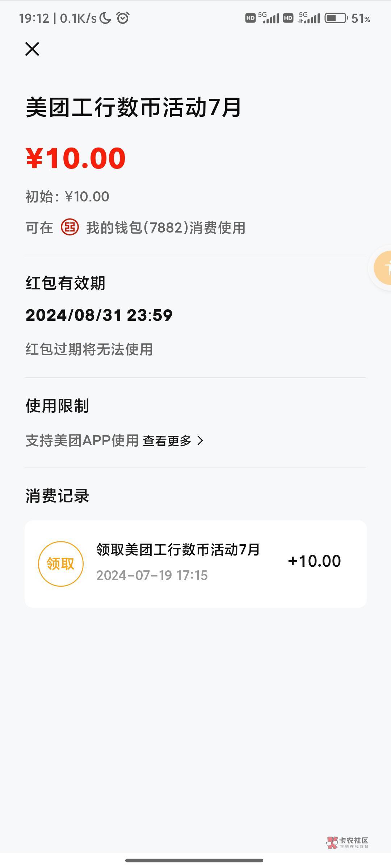Tap the 2024/08/31 23:59 expiry date
Viewport: 391px width, 868px height.
pos(99,315)
